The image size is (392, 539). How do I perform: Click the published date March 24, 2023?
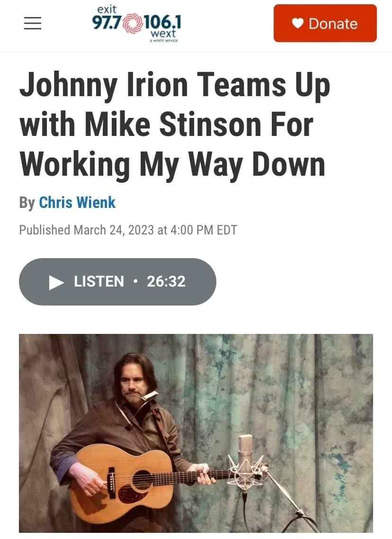coord(114,230)
